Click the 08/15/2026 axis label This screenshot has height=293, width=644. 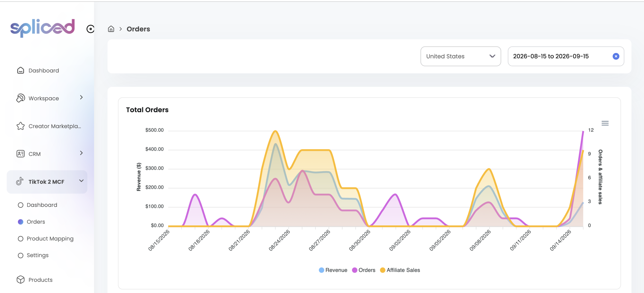(159, 240)
